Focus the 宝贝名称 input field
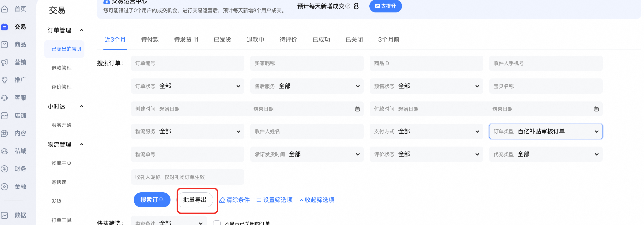This screenshot has height=225, width=644. (x=546, y=86)
